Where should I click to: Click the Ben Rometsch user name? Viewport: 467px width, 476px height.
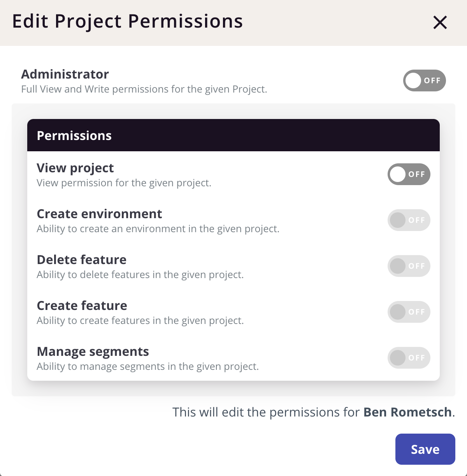point(407,412)
